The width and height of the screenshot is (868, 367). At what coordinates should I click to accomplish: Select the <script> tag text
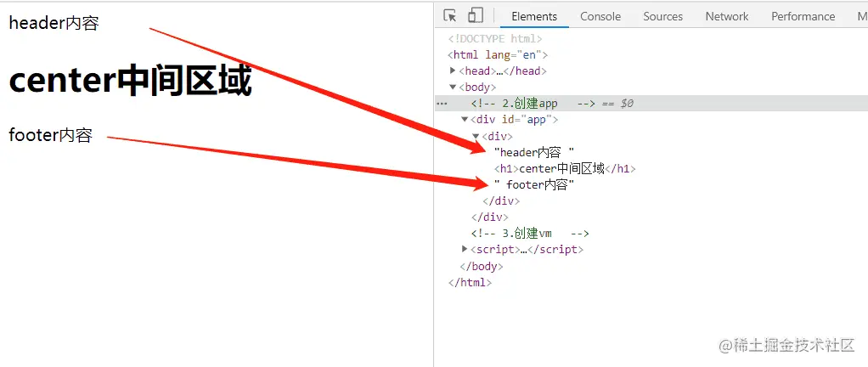pyautogui.click(x=527, y=250)
